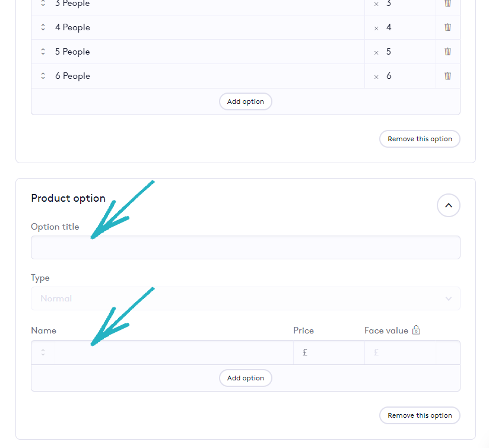Click the upper Remove this option button
Screen dimensions: 489x448
click(420, 139)
